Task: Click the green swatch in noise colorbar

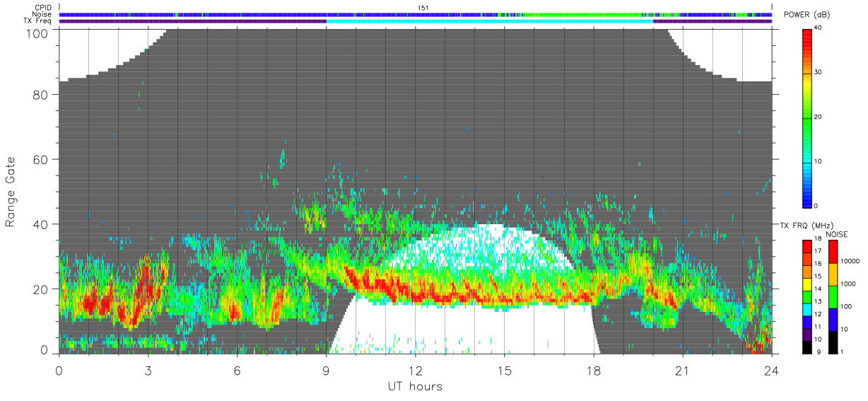Action: (833, 296)
